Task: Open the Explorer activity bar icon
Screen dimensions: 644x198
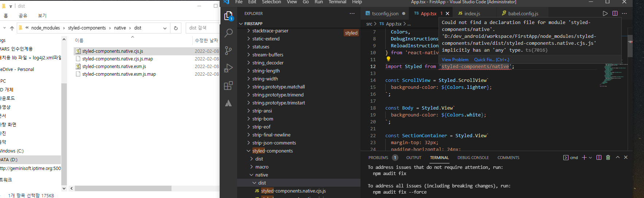Action: coord(228,16)
